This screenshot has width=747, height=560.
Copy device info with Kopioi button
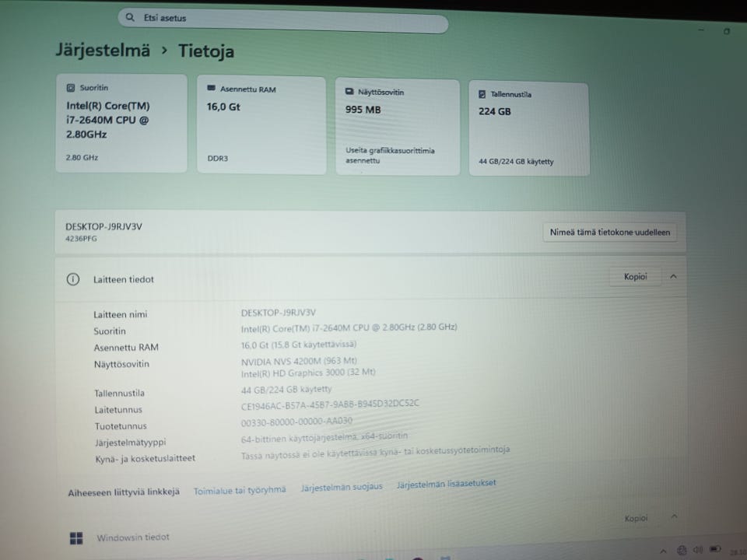(x=636, y=277)
